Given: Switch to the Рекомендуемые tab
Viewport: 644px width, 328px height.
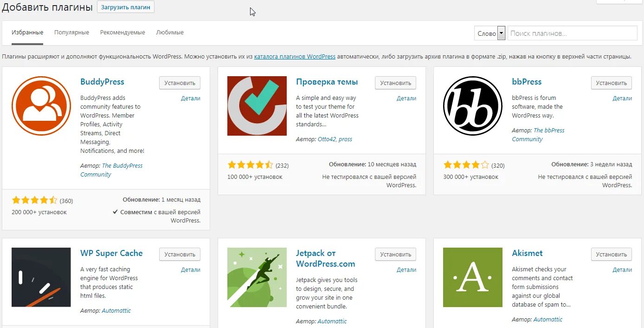Looking at the screenshot, I should click(122, 33).
